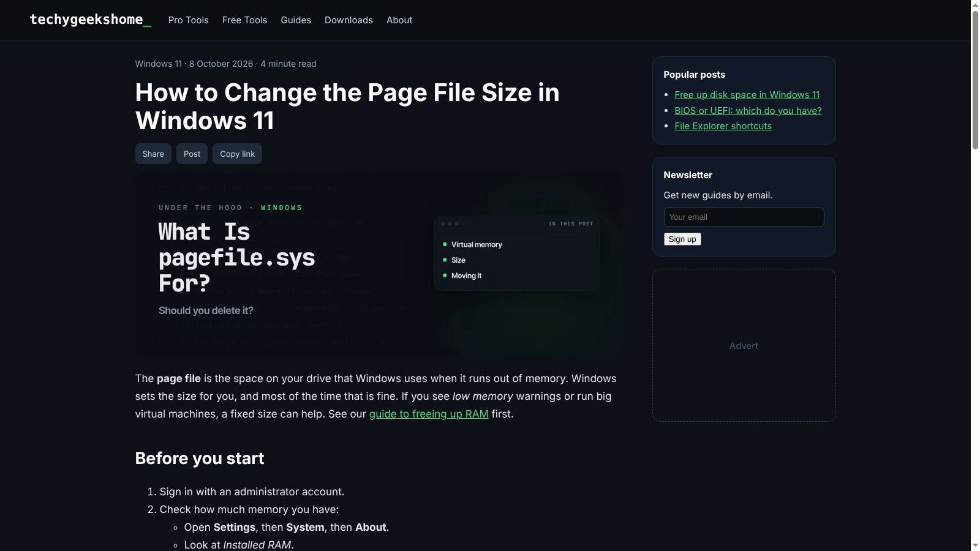Focus the 'Your email' newsletter field
The height and width of the screenshot is (551, 980).
click(x=744, y=217)
